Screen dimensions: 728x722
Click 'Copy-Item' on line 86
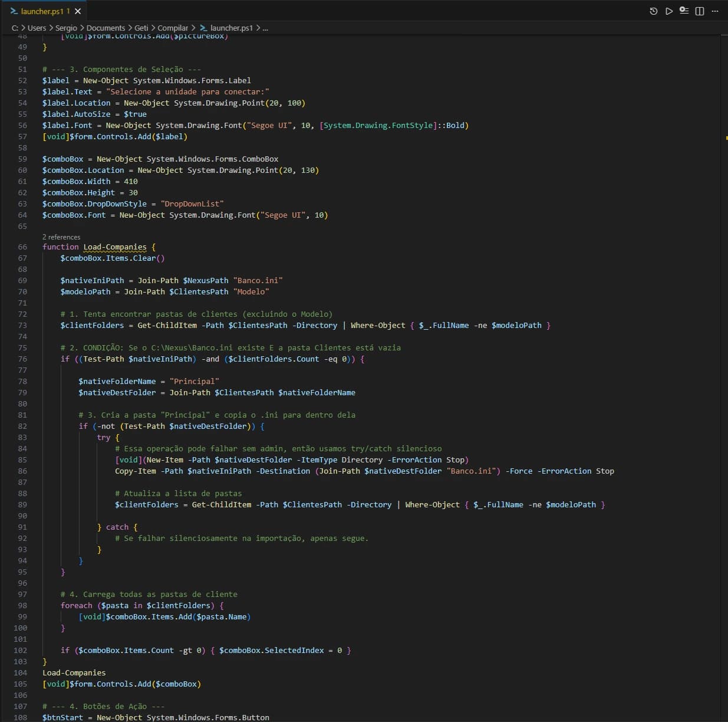(136, 471)
